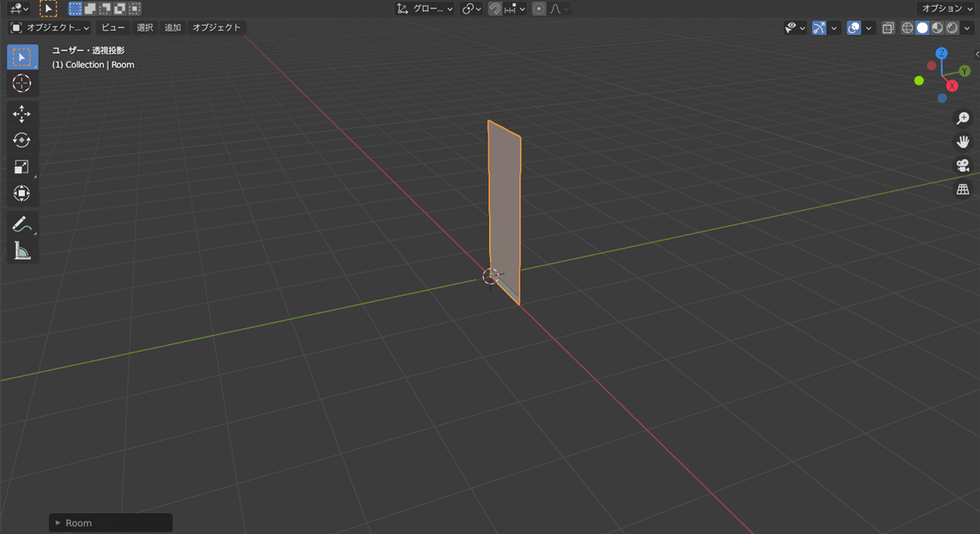
Task: Switch to wireframe shading
Action: [907, 27]
